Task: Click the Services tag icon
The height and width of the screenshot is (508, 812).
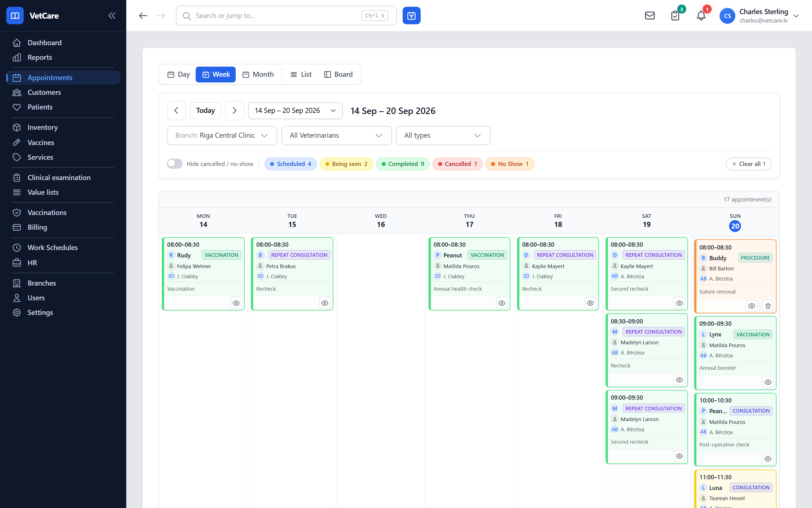Action: coord(16,157)
